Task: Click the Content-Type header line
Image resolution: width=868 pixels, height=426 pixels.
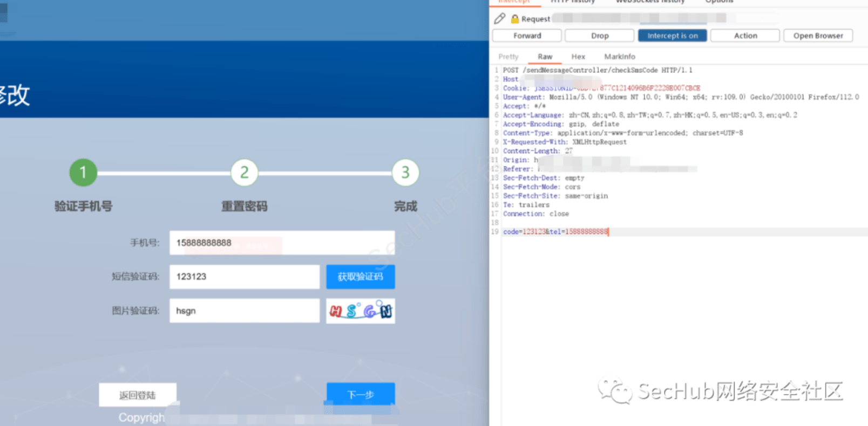Action: pyautogui.click(x=623, y=133)
